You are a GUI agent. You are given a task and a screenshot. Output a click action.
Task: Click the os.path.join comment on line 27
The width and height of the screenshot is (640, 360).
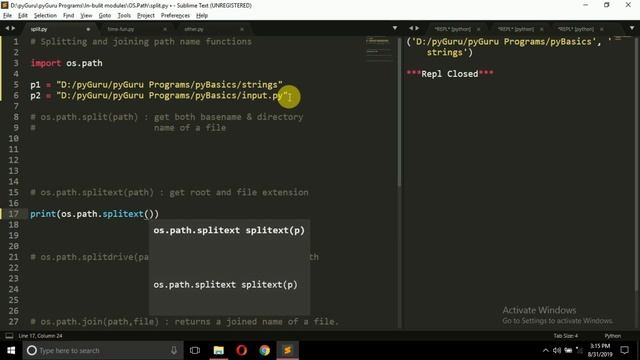[184, 322]
